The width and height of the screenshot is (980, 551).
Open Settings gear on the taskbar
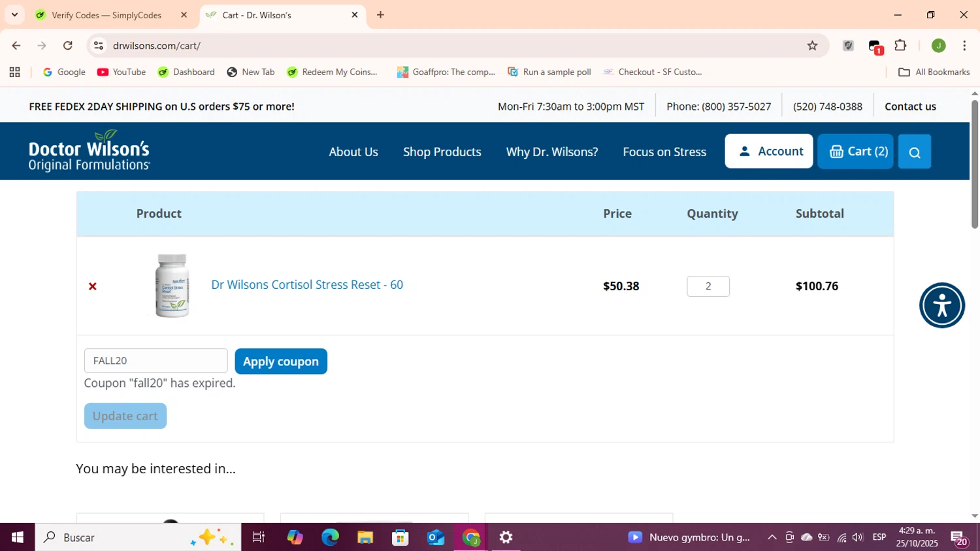[506, 537]
